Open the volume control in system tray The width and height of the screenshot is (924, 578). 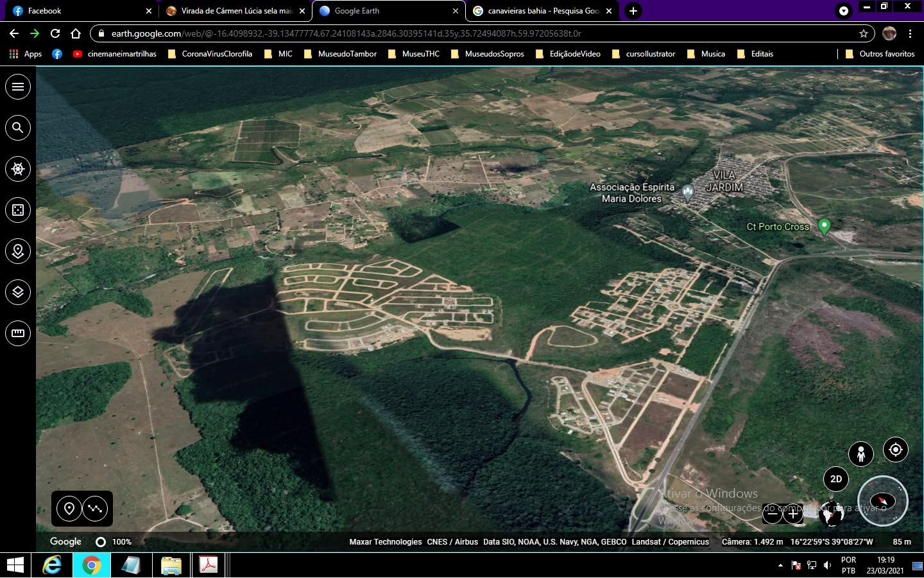coord(828,565)
